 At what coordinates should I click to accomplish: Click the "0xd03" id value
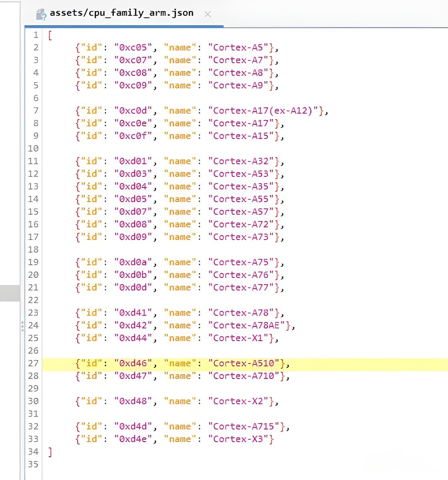coord(133,174)
